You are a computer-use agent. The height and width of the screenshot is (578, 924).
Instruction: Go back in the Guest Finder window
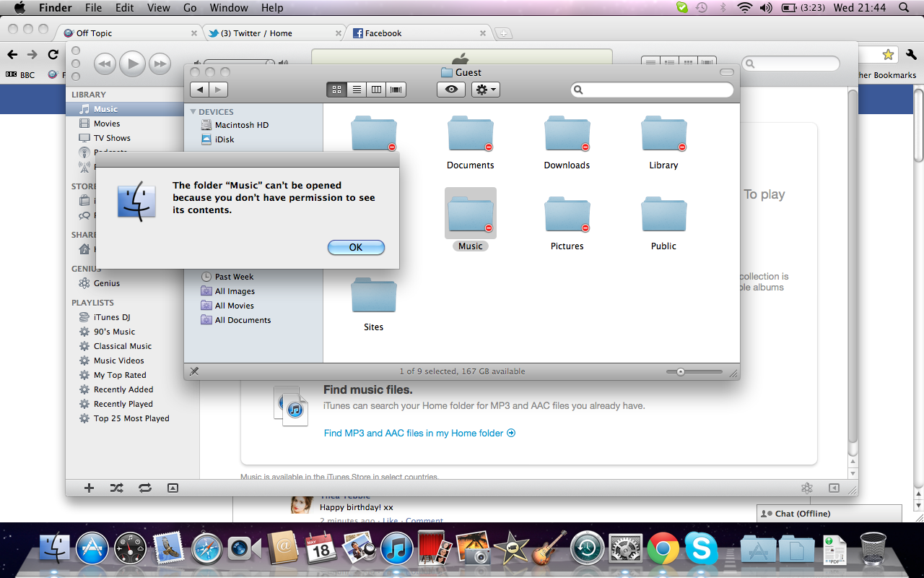199,90
